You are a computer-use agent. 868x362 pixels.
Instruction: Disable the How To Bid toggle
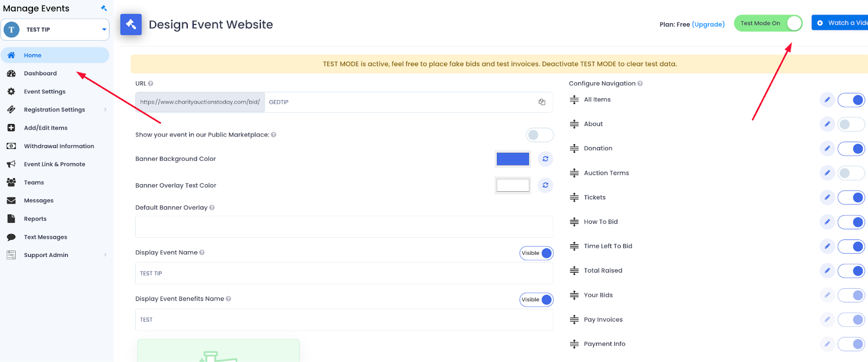(851, 222)
